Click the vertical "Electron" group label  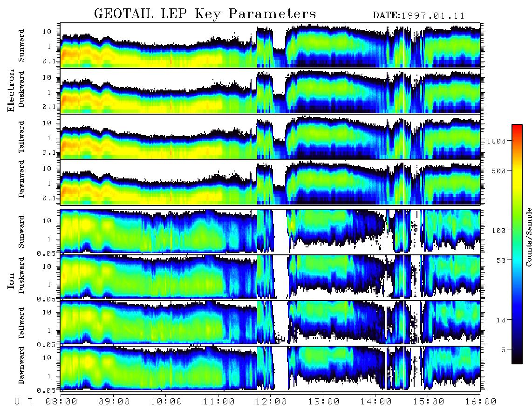(11, 91)
